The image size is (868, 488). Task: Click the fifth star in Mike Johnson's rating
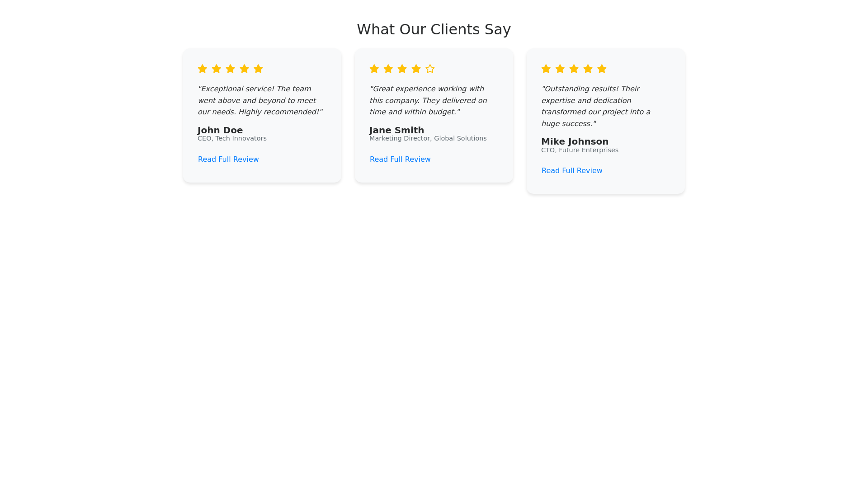(x=602, y=69)
